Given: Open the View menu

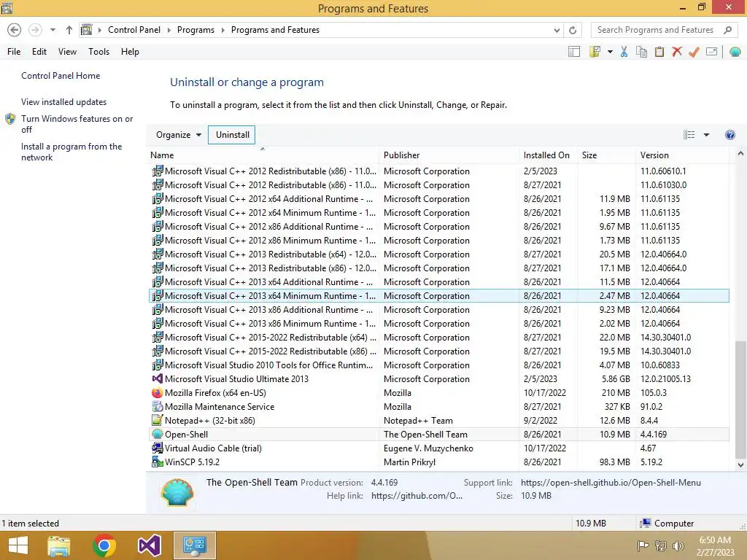Looking at the screenshot, I should pyautogui.click(x=67, y=52).
